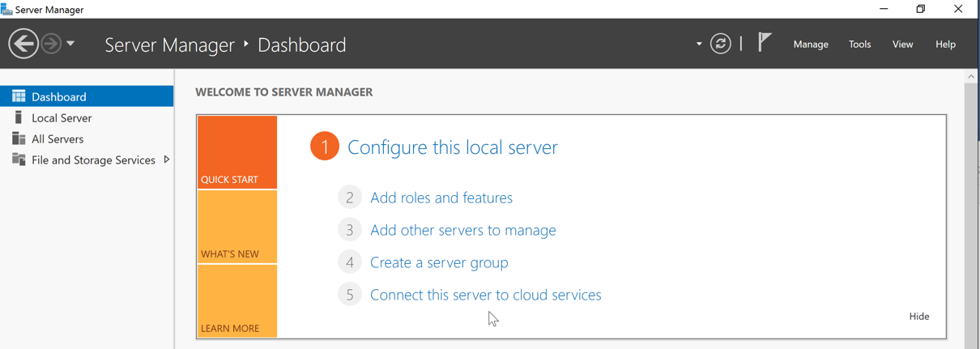Select the WHAT'S NEW tile
The image size is (980, 349).
(237, 228)
